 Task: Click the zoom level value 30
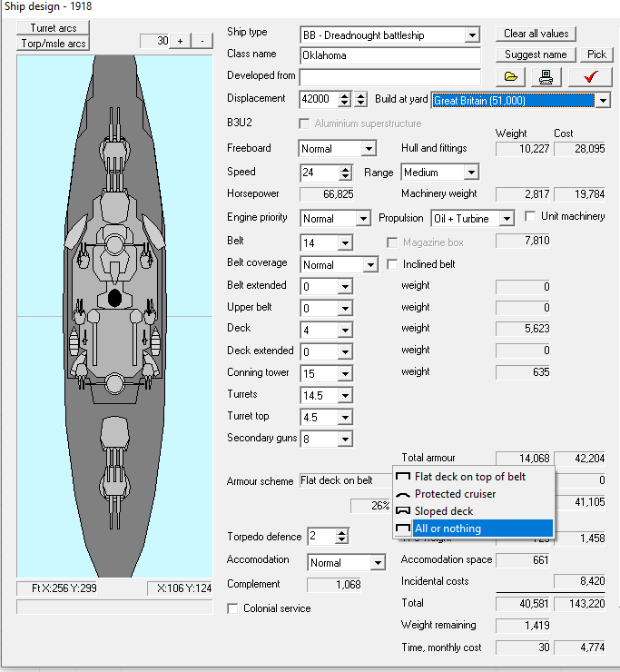coord(154,41)
